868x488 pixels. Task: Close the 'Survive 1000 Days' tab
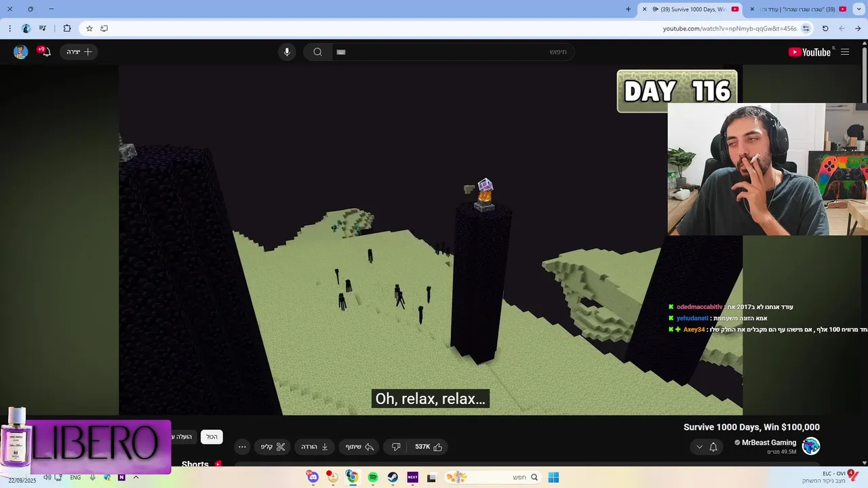646,9
